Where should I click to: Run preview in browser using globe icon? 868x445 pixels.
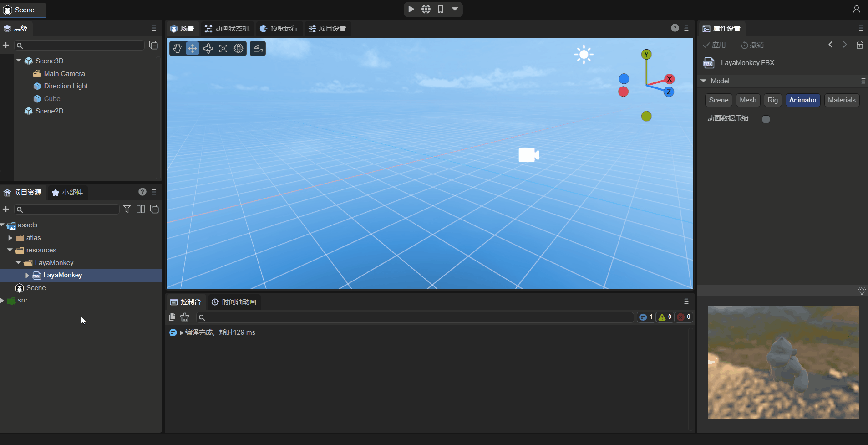(426, 9)
